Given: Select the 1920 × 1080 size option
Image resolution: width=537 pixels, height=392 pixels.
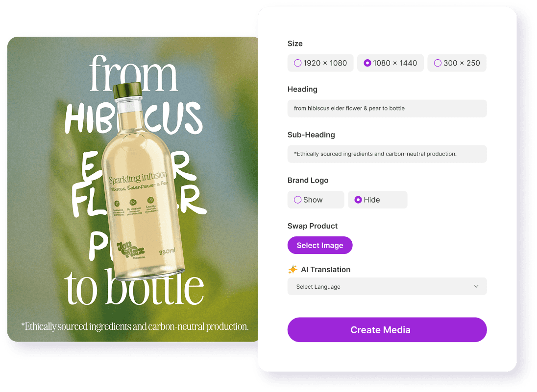Looking at the screenshot, I should (320, 63).
